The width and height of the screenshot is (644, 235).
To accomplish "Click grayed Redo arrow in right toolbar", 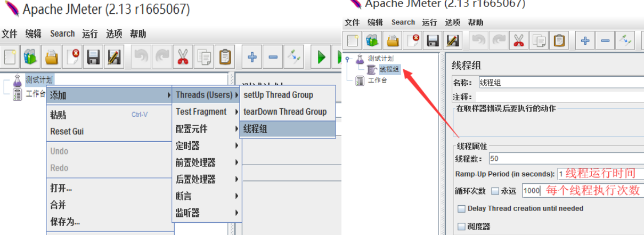I will tap(499, 40).
